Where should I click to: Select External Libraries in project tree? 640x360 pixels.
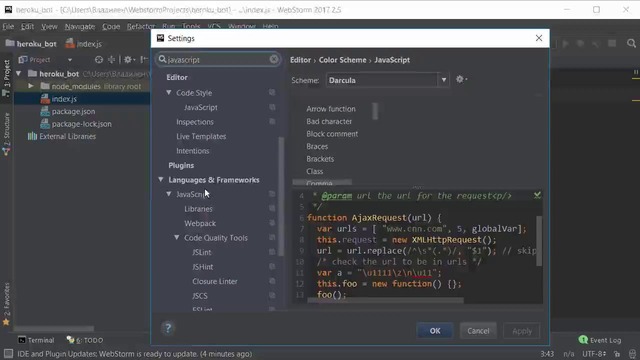[x=67, y=136]
